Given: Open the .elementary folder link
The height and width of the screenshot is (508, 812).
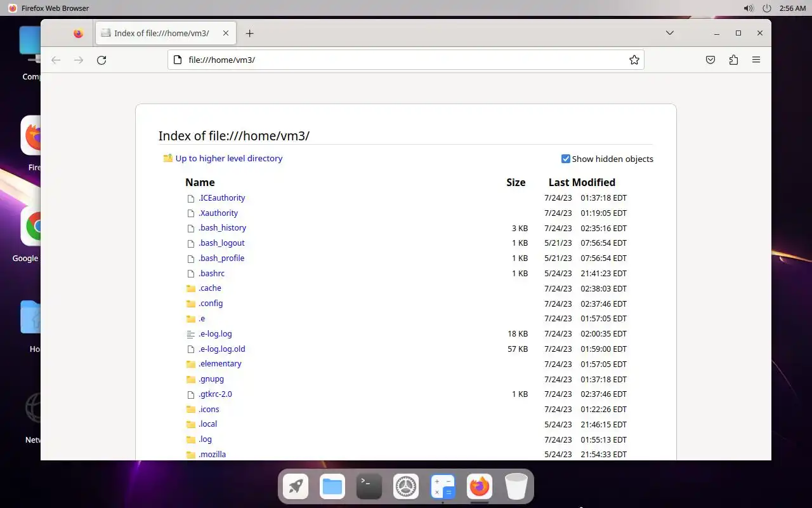Looking at the screenshot, I should (x=220, y=363).
